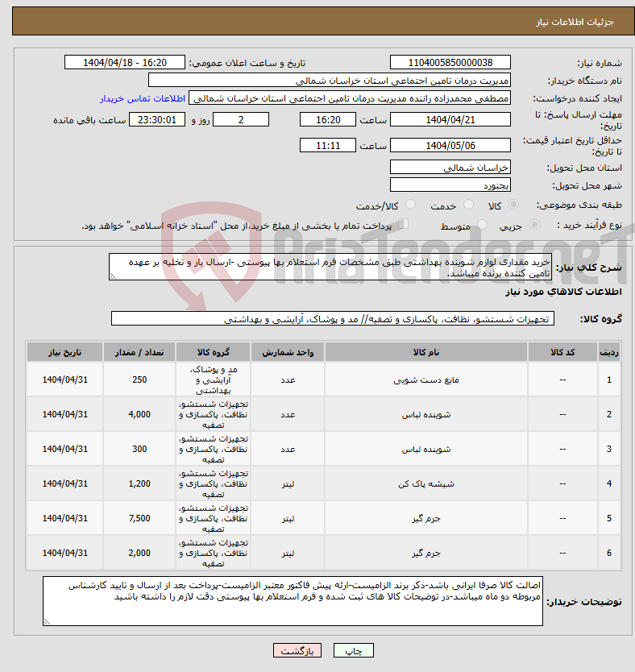
Task: Click the واحد شمارش column header
Action: (288, 352)
